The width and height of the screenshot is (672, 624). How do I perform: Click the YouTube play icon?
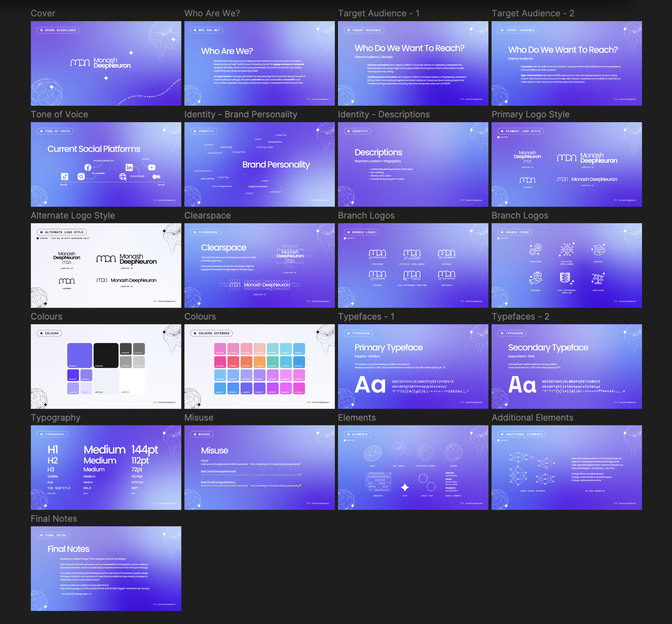coord(152,168)
